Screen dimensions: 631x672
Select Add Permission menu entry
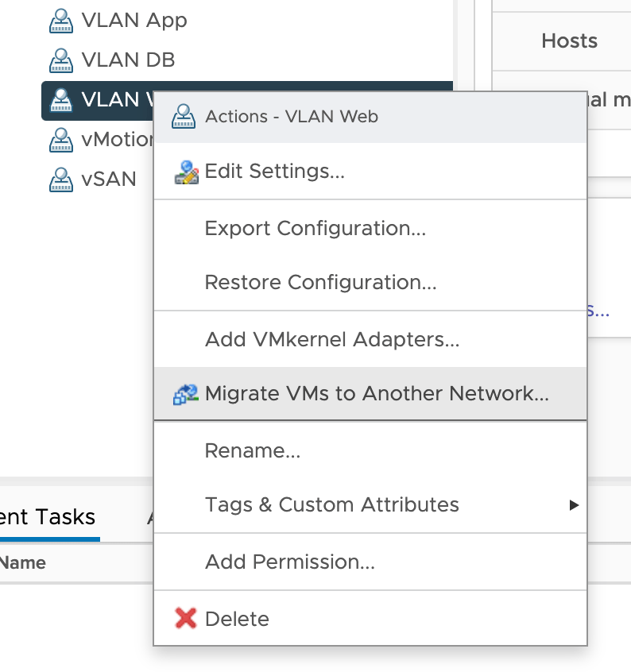289,562
